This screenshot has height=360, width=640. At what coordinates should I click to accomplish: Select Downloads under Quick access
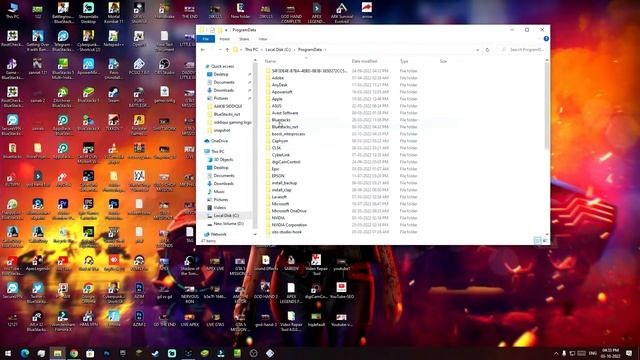224,90
